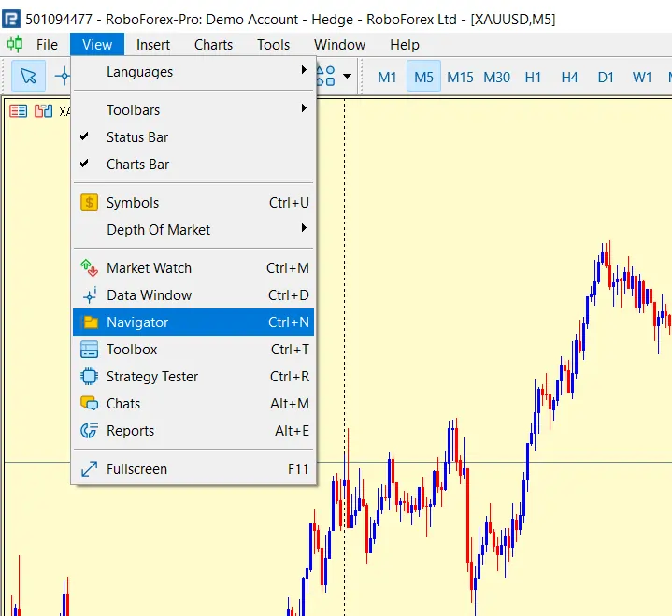Click the Chats bubble icon
This screenshot has height=616, width=672.
tap(89, 404)
